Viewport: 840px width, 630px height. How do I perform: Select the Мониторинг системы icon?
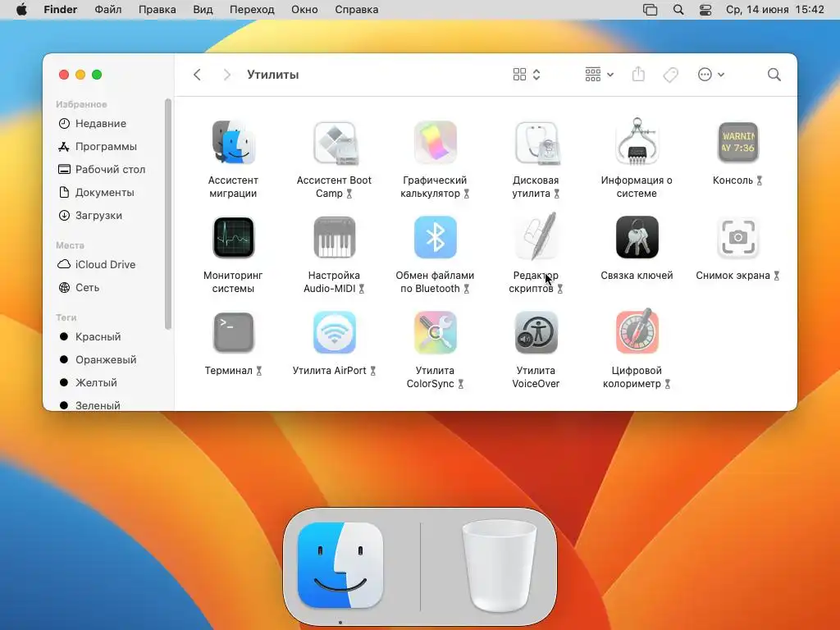[233, 237]
